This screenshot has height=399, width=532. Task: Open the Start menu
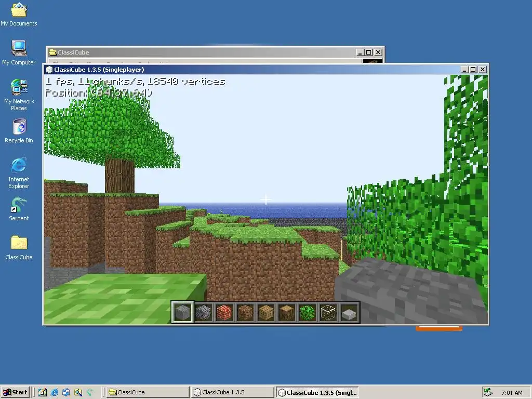[16, 392]
